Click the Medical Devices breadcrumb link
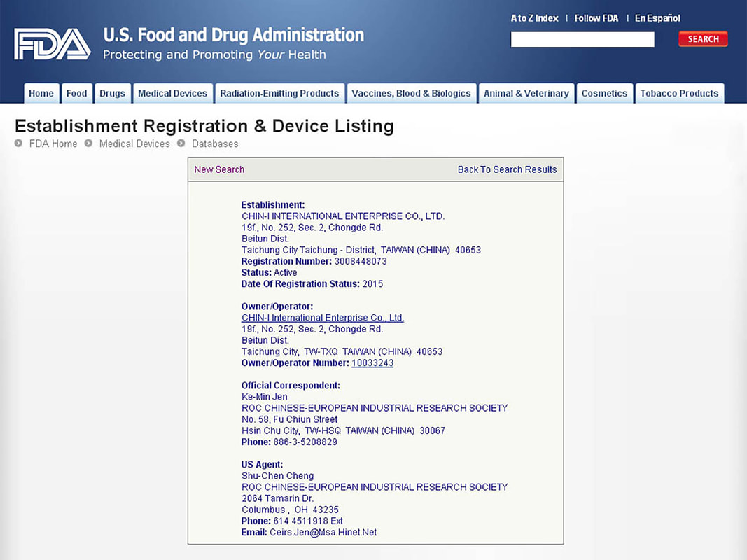 pyautogui.click(x=134, y=143)
